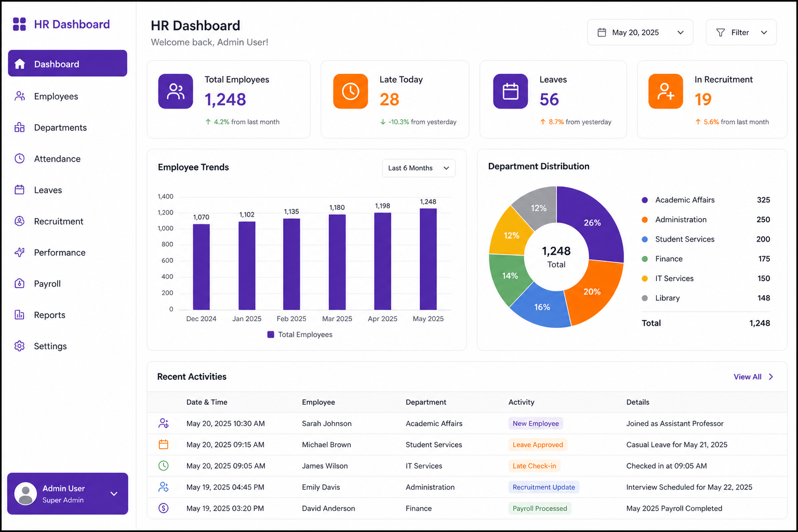Viewport: 798px width, 532px height.
Task: Click the Total Employees chart legend square
Action: click(x=271, y=335)
